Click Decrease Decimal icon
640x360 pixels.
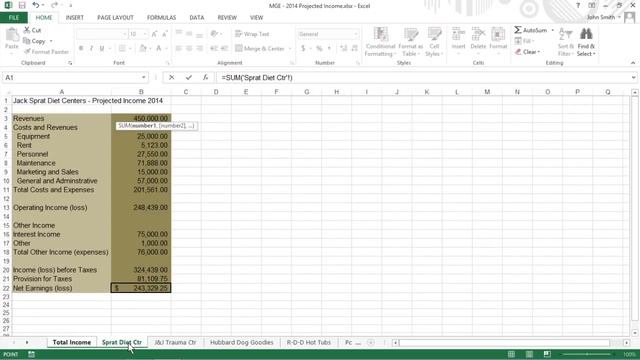coord(354,49)
